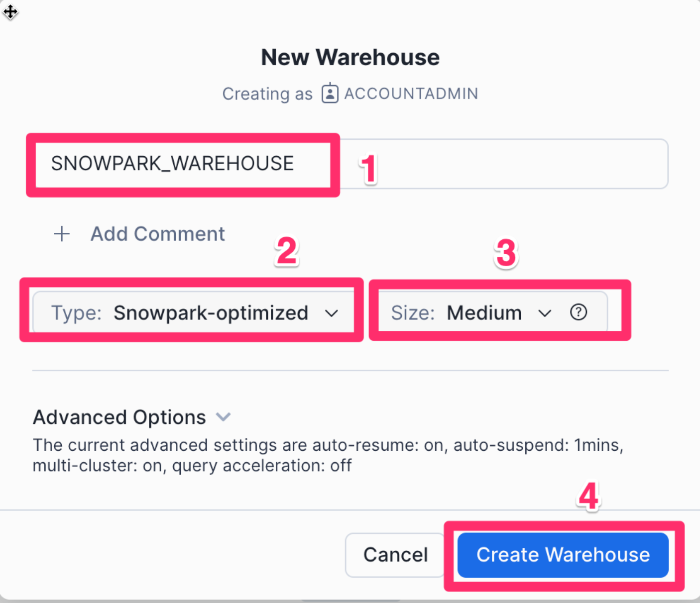Click the New Warehouse dialog title
This screenshot has width=700, height=603.
pos(350,57)
